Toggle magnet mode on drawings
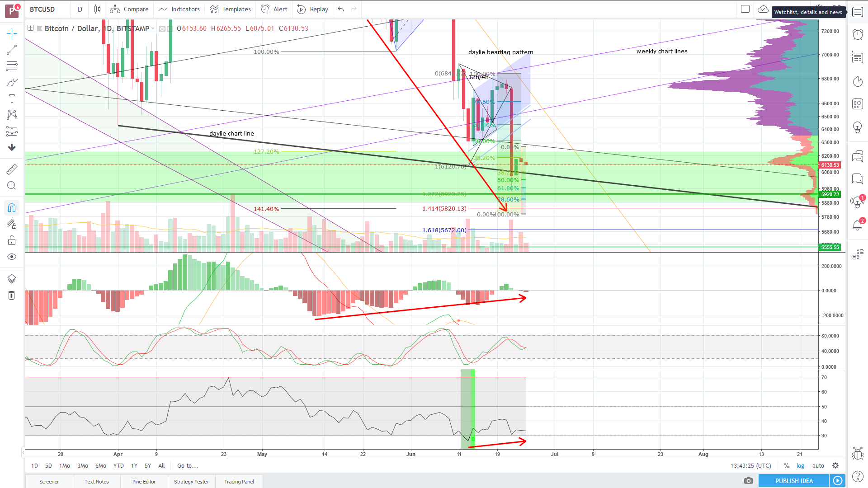 tap(12, 208)
